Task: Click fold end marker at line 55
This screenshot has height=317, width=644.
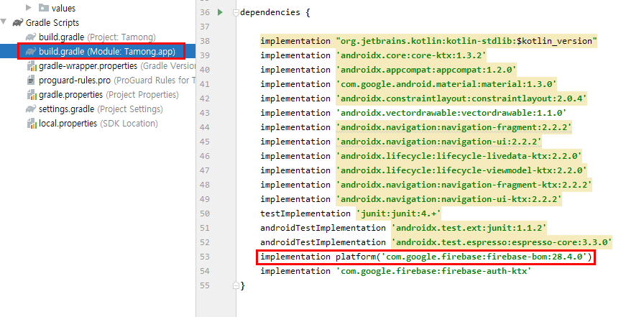Action: (235, 285)
